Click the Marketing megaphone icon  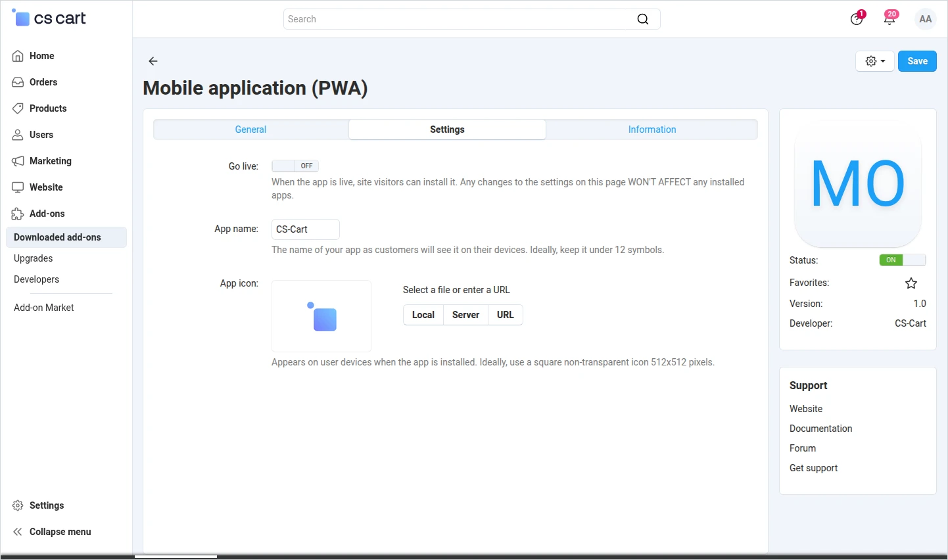[x=18, y=161]
